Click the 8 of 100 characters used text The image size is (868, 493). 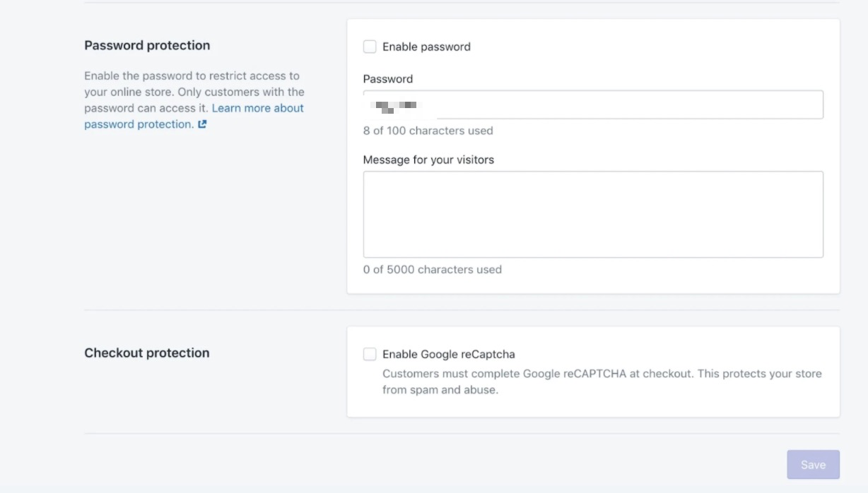coord(428,131)
